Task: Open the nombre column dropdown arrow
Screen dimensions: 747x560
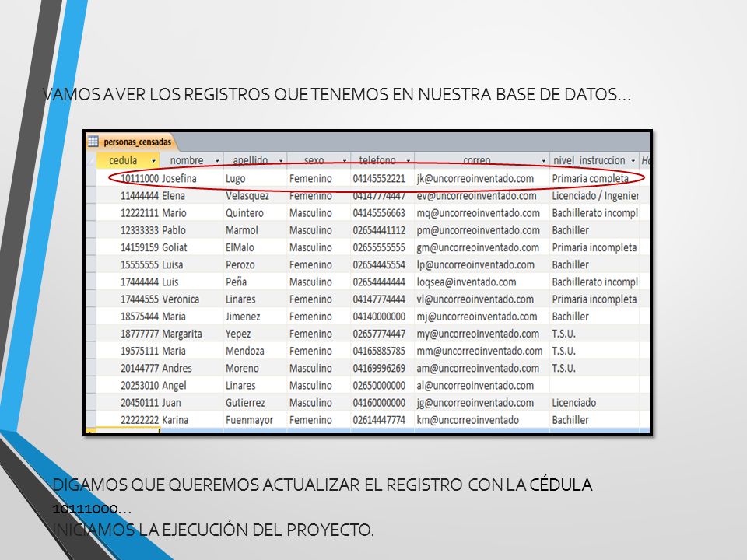Action: pyautogui.click(x=217, y=161)
